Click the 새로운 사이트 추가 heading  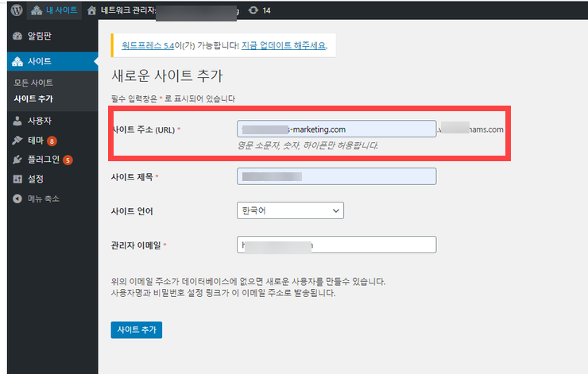coord(167,75)
